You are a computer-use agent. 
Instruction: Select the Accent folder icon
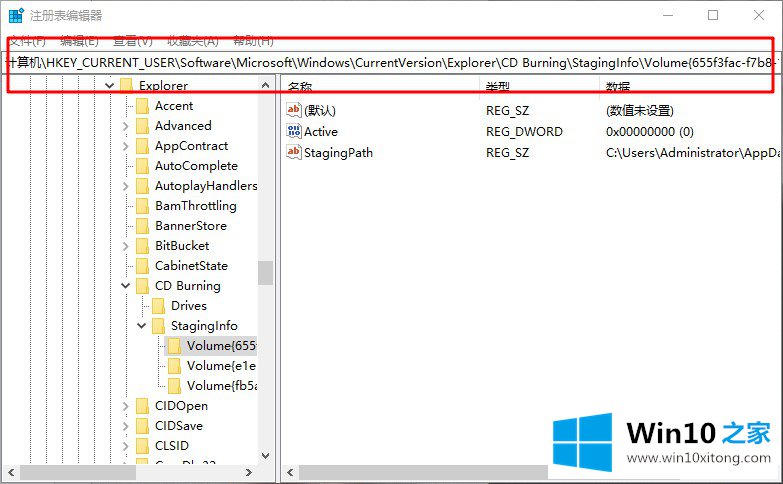tap(143, 106)
